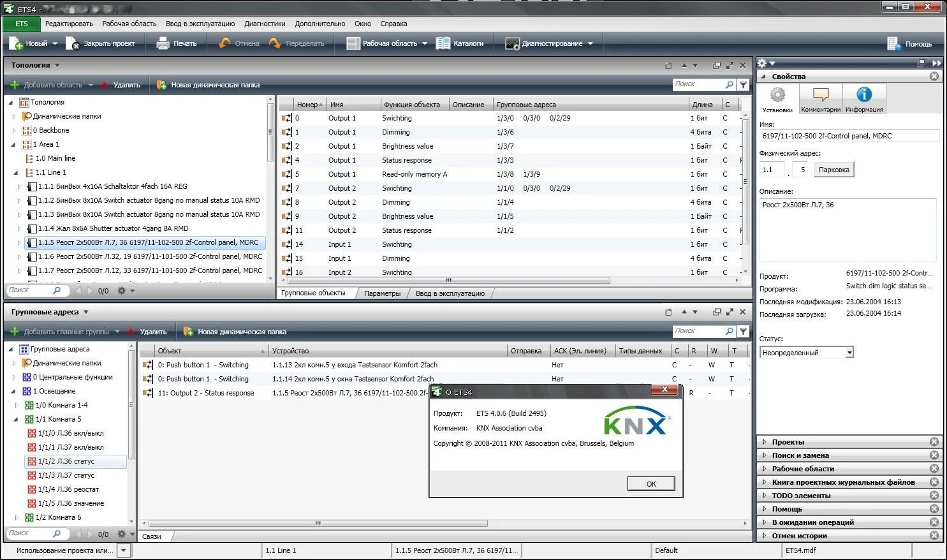This screenshot has height=560, width=947.
Task: Close the О ETS4 dialog
Action: click(664, 389)
